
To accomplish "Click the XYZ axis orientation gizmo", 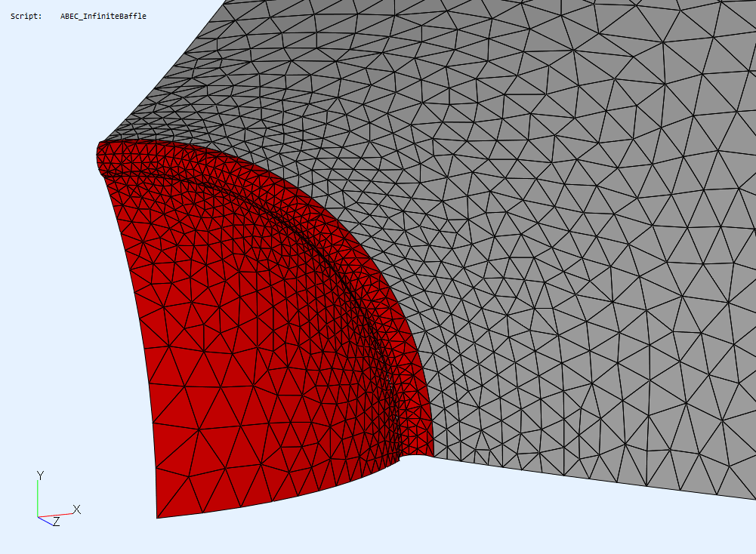I will [x=58, y=499].
